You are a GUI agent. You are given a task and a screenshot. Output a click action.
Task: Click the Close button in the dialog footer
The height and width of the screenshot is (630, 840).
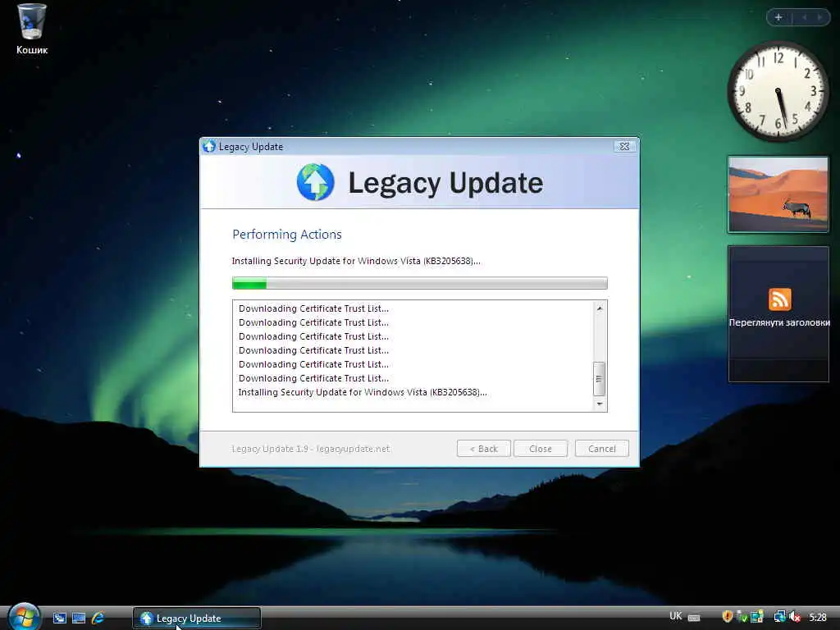(541, 449)
